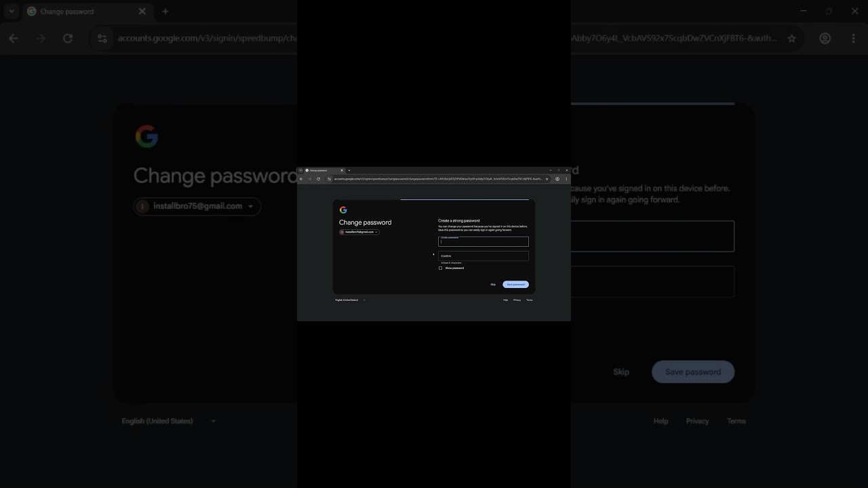868x488 pixels.
Task: Click the address bar URL in the centered browser
Action: click(x=437, y=179)
